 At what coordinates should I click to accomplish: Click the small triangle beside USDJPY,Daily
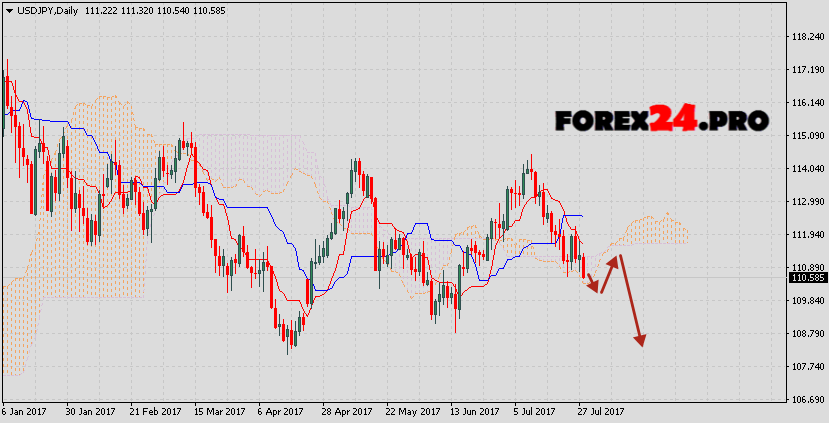pyautogui.click(x=8, y=9)
